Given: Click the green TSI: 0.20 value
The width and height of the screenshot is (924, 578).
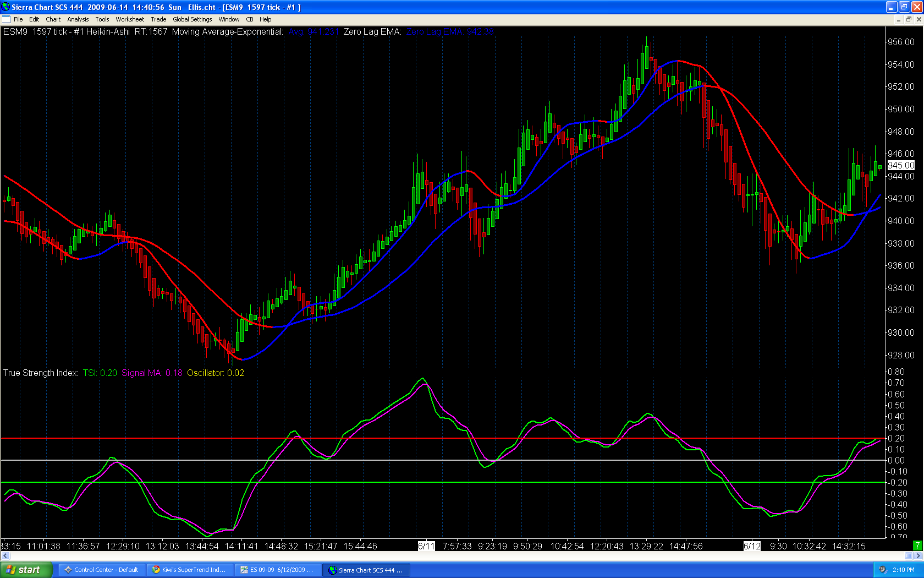Looking at the screenshot, I should pos(100,373).
